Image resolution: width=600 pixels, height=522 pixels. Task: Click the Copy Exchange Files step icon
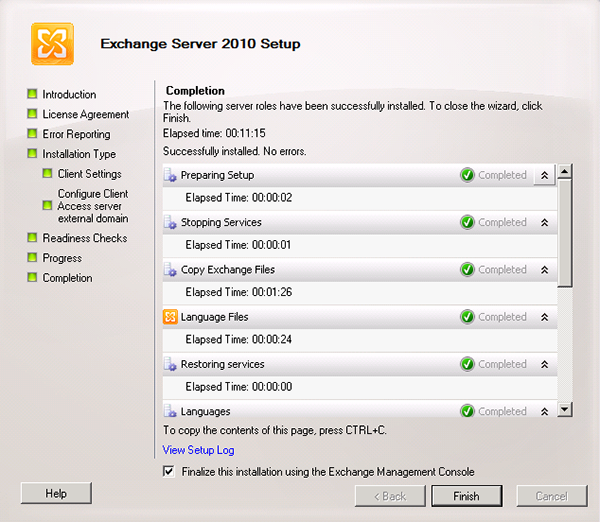(170, 270)
